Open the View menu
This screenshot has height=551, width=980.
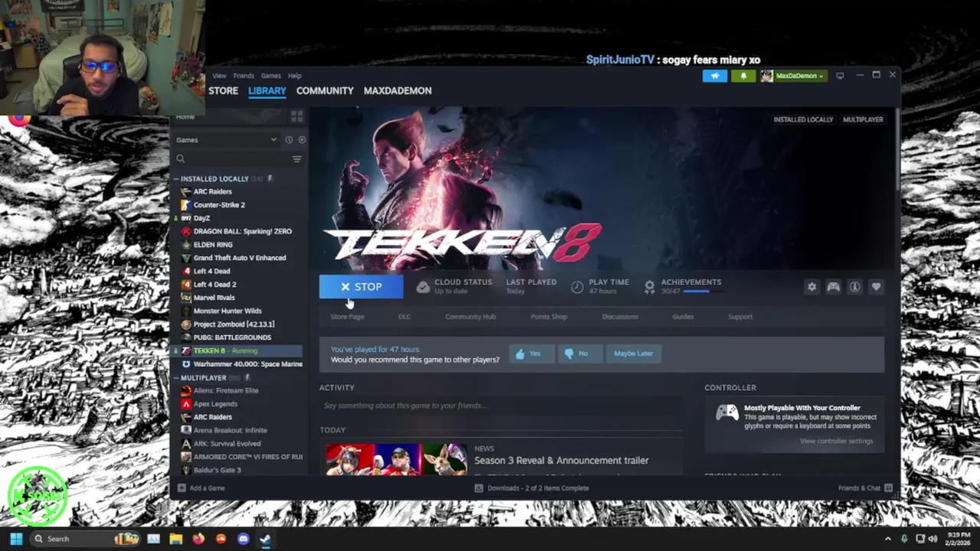(219, 76)
